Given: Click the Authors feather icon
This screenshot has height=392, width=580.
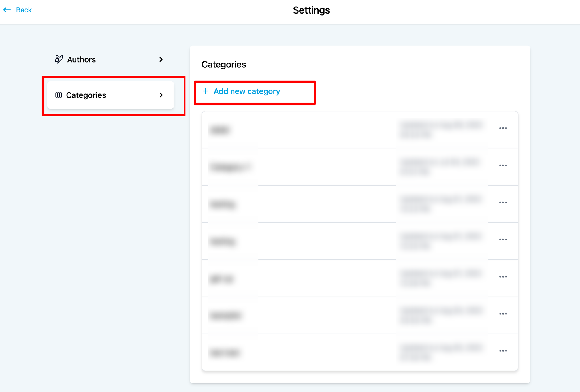Looking at the screenshot, I should coord(59,59).
